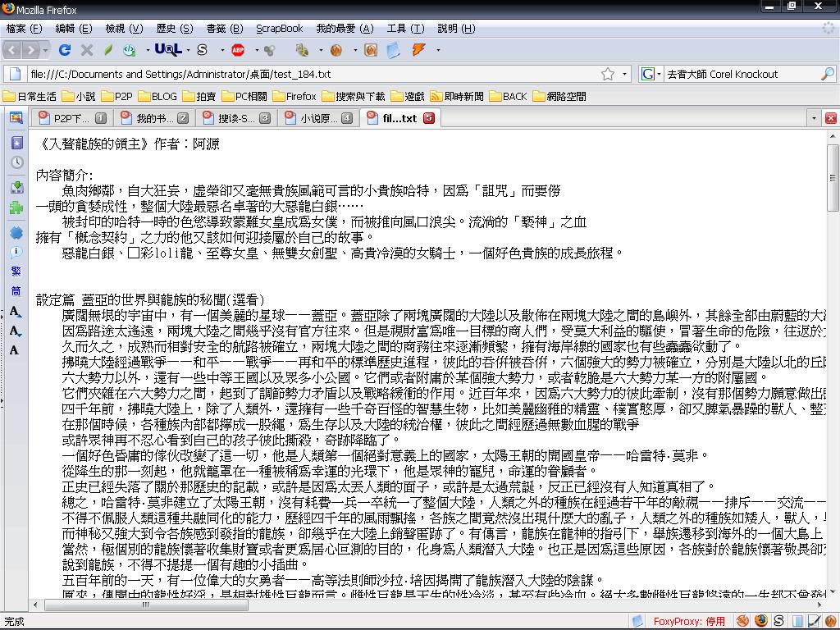The height and width of the screenshot is (630, 840).
Task: Click the bookmark star in address bar
Action: (608, 74)
